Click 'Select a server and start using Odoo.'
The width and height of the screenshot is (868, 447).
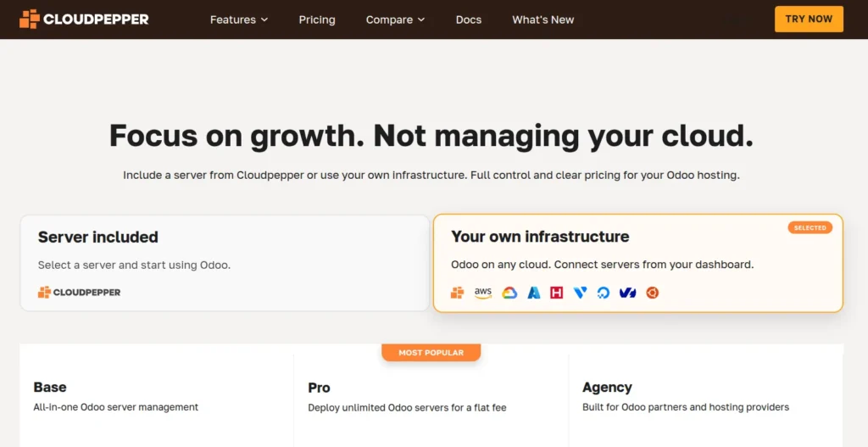click(x=134, y=265)
